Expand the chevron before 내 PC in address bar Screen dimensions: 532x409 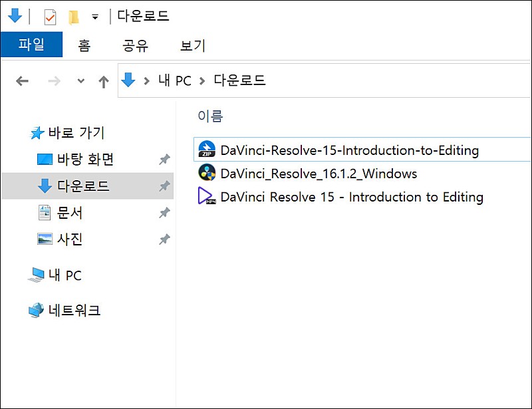tap(146, 81)
